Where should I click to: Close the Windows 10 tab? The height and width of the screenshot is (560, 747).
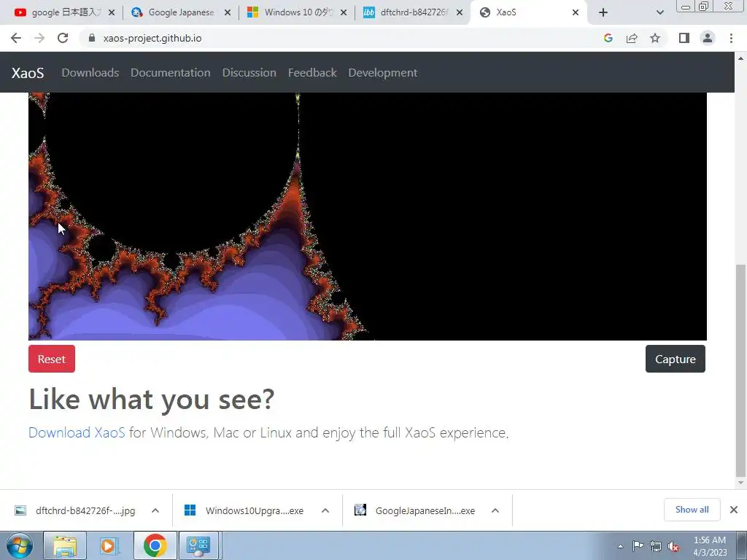(x=344, y=12)
